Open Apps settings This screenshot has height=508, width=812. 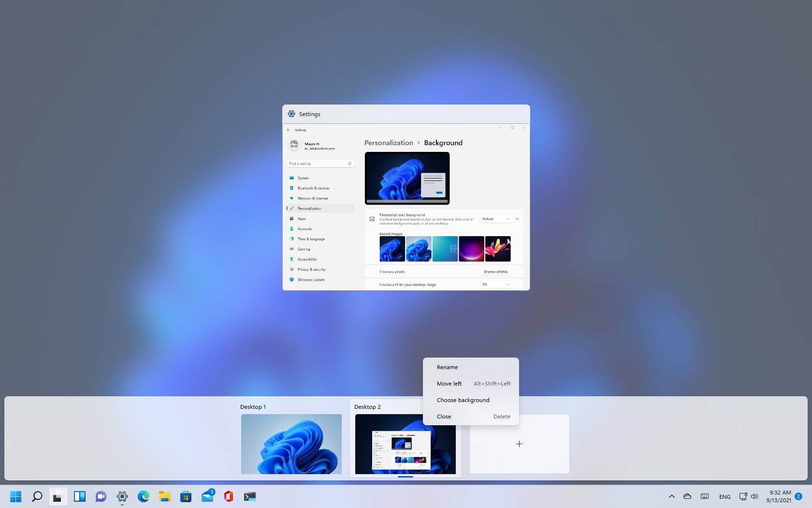(x=302, y=219)
